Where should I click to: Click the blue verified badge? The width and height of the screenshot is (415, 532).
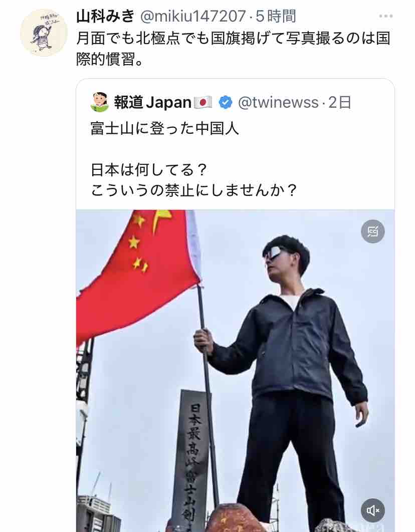[x=226, y=102]
